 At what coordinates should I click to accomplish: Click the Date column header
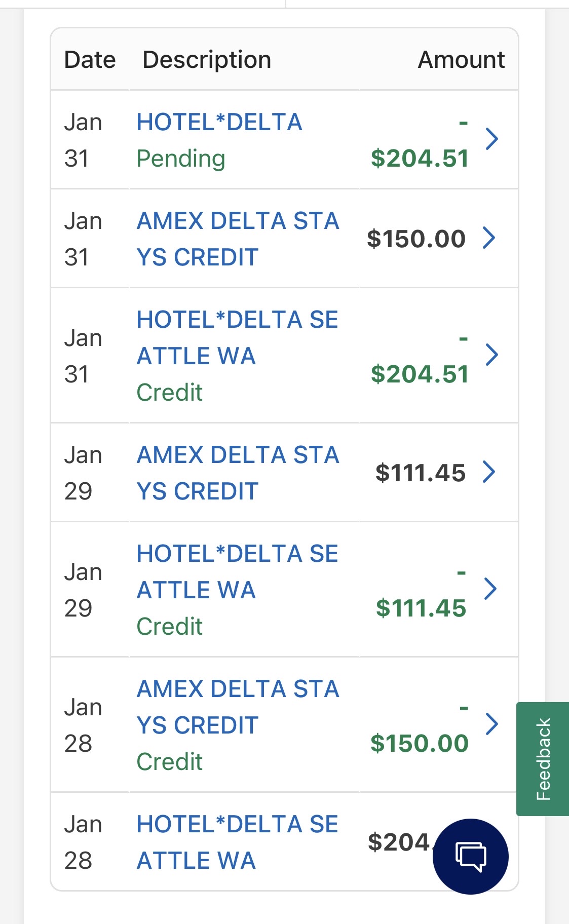90,60
